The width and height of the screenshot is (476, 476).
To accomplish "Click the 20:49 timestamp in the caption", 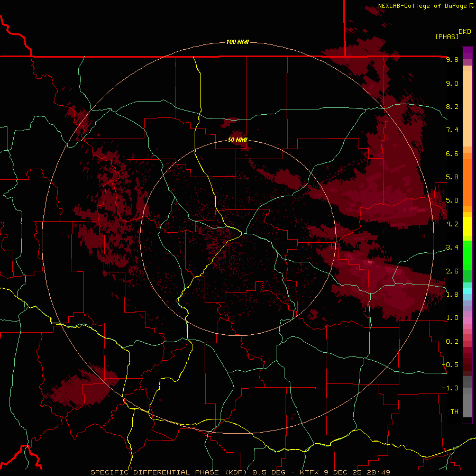I will coord(379,472).
